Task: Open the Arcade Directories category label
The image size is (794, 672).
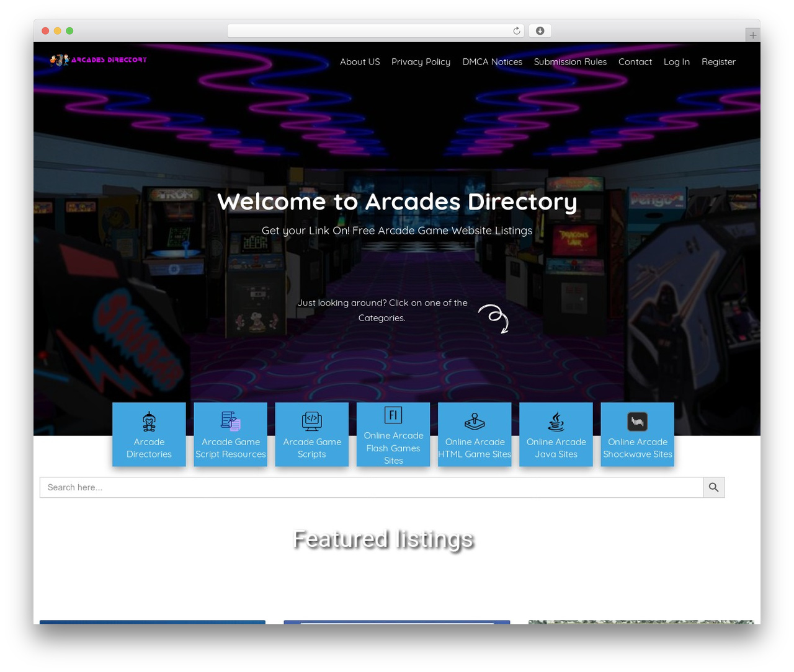Action: tap(149, 448)
